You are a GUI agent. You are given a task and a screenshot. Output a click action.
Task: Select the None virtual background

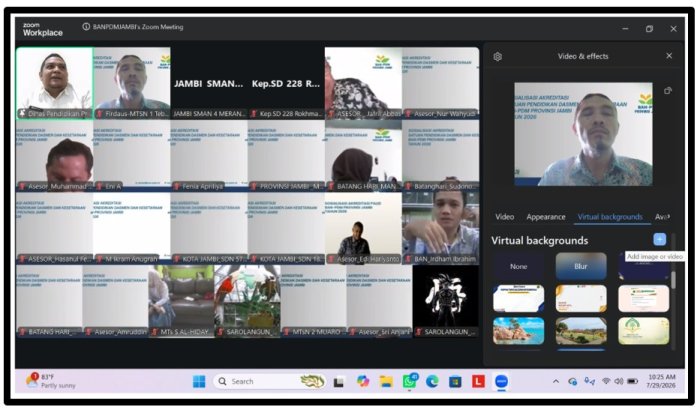click(x=518, y=266)
